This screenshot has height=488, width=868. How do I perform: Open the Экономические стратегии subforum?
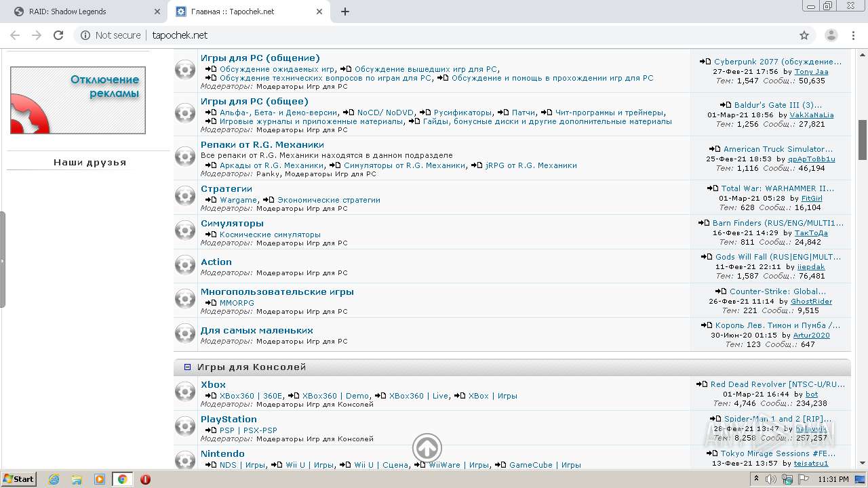(329, 200)
